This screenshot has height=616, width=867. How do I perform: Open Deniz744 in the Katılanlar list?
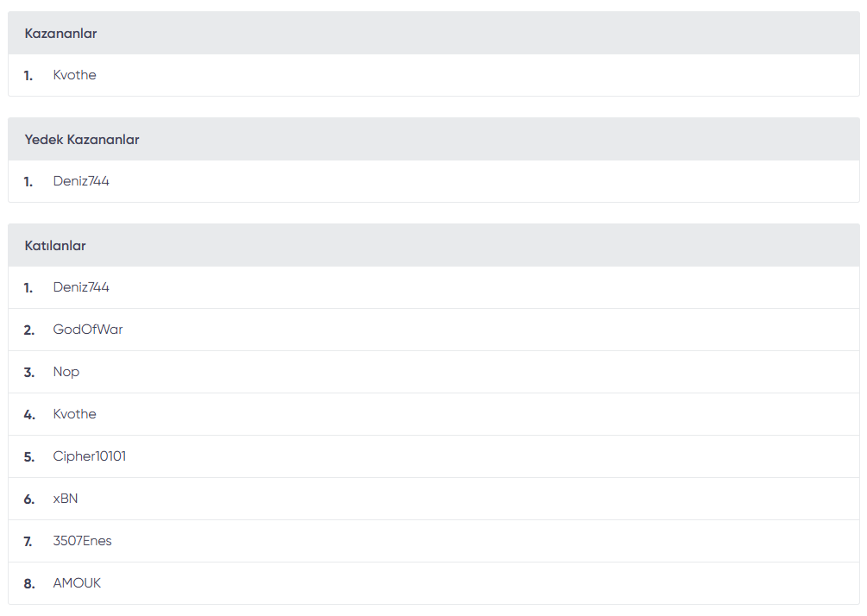pos(81,287)
